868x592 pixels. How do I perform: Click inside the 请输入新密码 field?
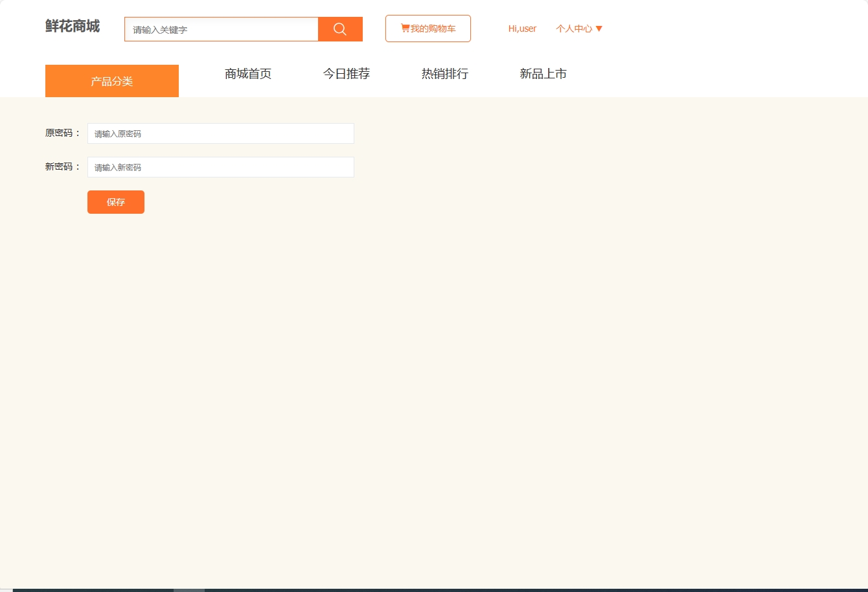(220, 167)
